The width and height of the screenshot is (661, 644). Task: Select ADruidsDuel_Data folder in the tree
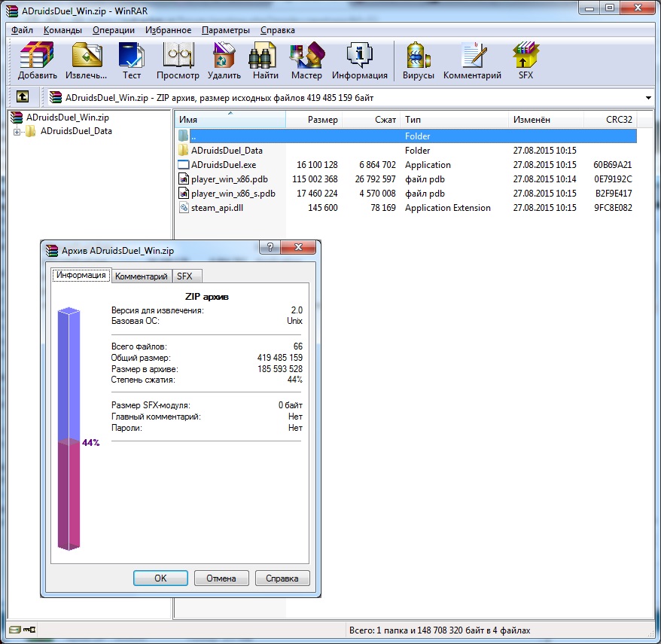[x=76, y=131]
